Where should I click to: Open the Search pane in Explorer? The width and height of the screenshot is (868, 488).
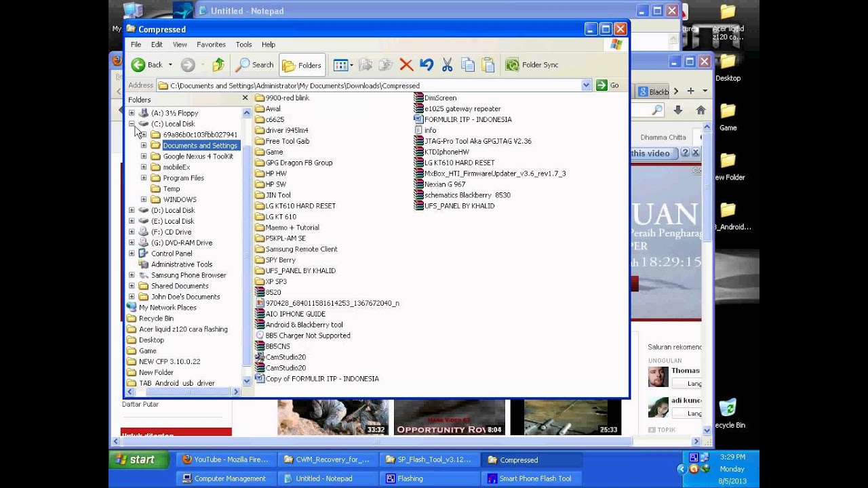255,65
